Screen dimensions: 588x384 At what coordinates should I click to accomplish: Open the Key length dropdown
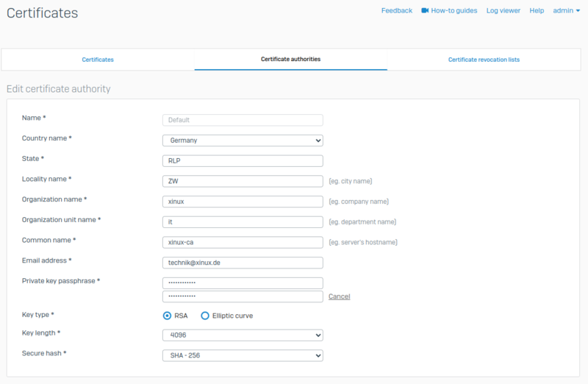point(242,335)
